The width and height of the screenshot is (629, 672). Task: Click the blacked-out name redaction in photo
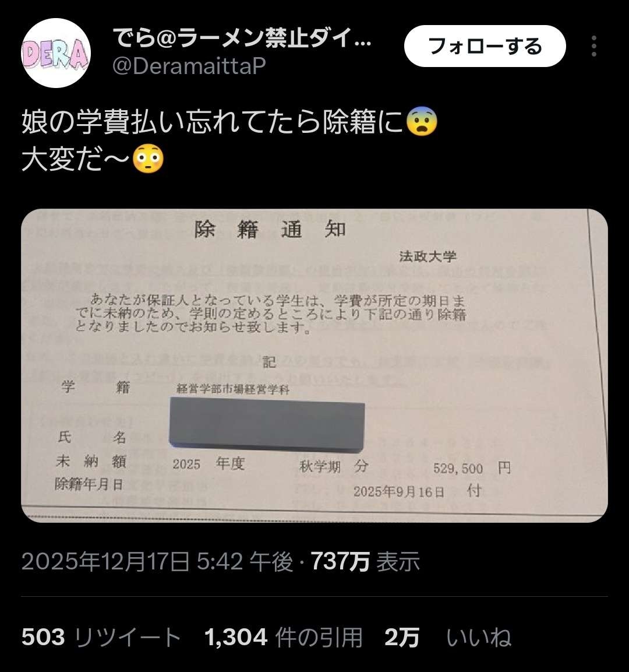point(267,425)
